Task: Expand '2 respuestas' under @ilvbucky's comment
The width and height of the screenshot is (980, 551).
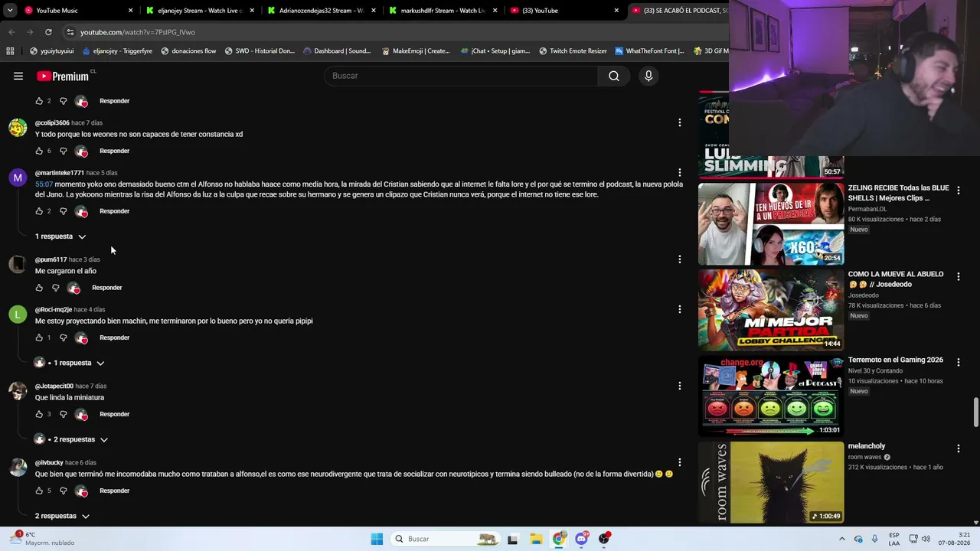Action: pyautogui.click(x=62, y=516)
